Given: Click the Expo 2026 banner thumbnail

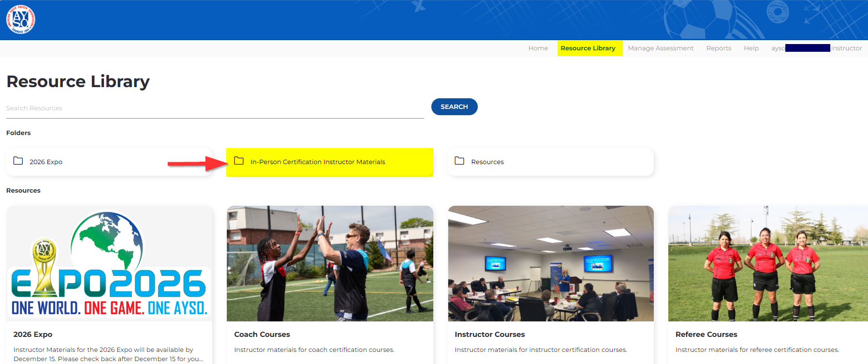Looking at the screenshot, I should point(109,264).
